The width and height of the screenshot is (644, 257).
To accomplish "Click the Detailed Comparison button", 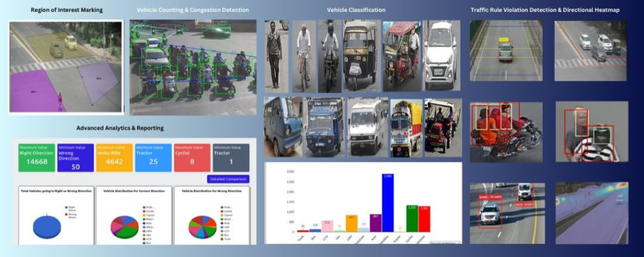I will (x=228, y=179).
